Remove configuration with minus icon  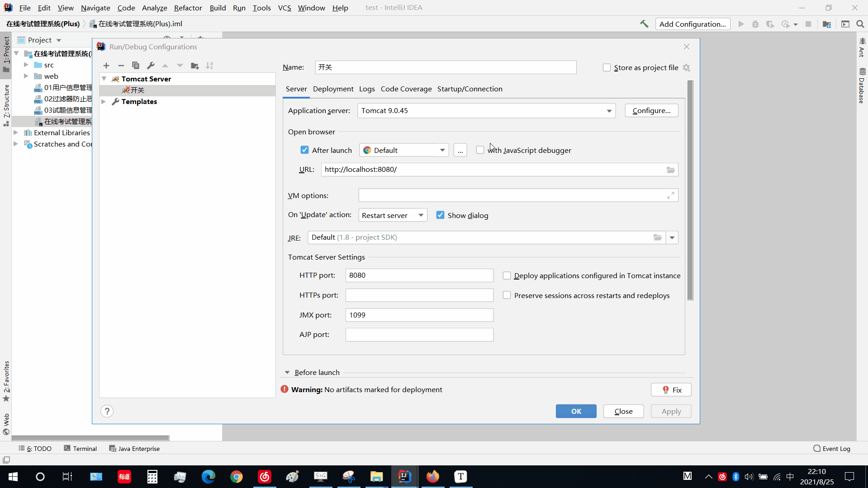pyautogui.click(x=121, y=66)
